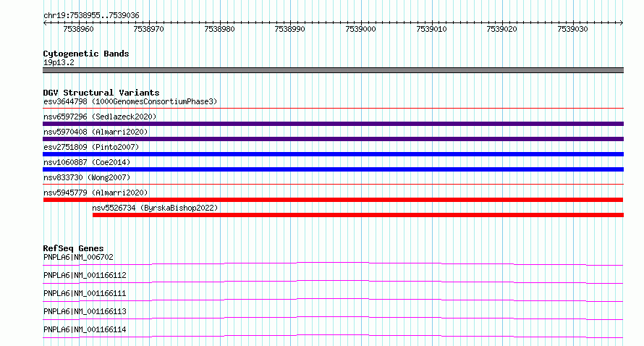Click the purple bar of nsv6597296
644x346 pixels.
pos(333,124)
